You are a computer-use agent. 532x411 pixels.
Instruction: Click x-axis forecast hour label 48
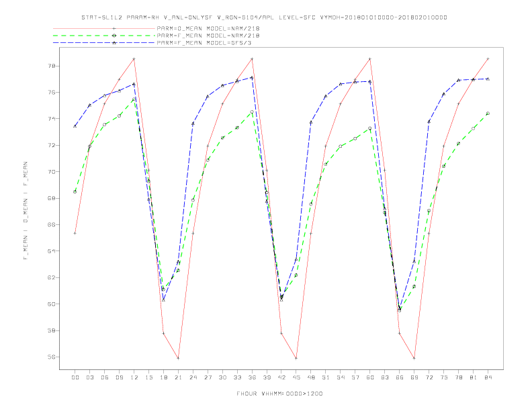[311, 377]
